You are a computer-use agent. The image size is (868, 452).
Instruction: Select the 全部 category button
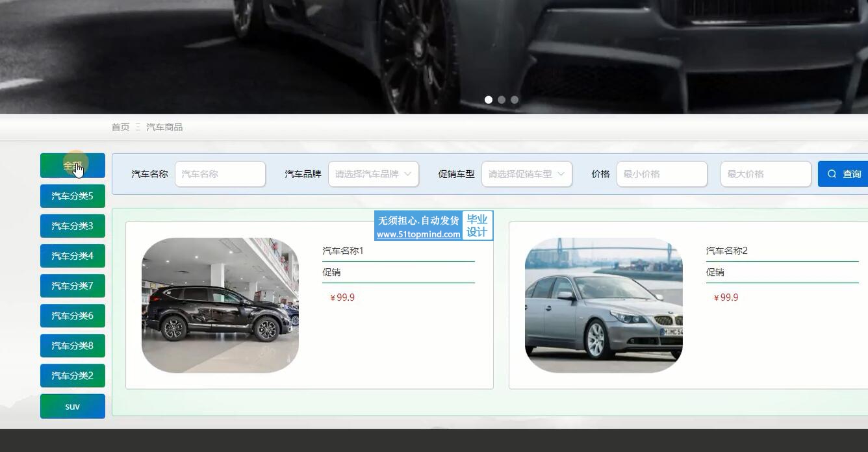pyautogui.click(x=73, y=166)
